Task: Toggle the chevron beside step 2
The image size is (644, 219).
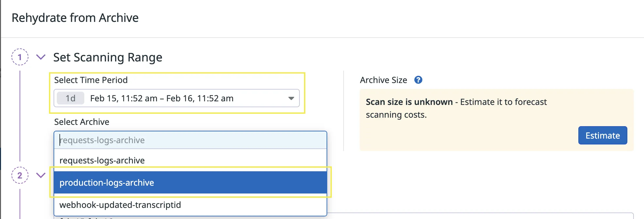Action: tap(41, 176)
